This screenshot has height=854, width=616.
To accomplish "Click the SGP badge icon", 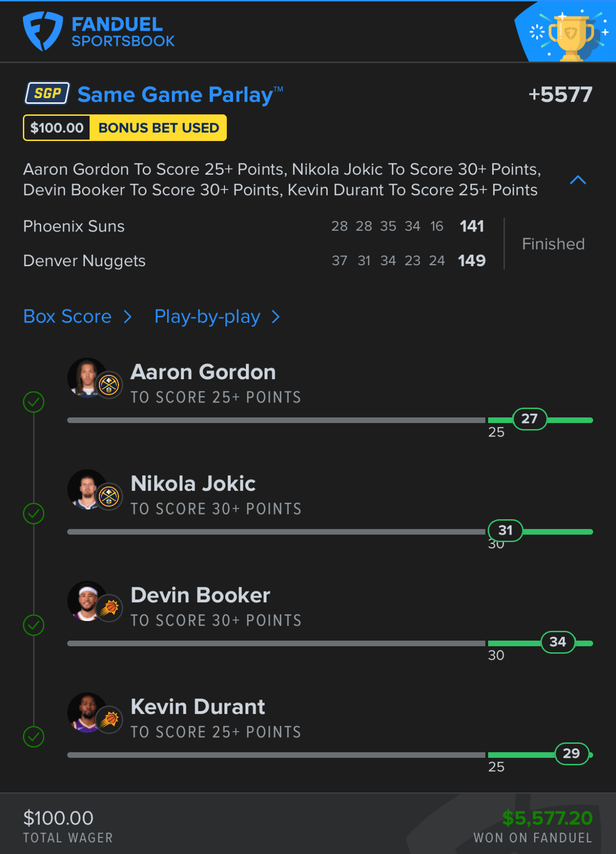I will [47, 93].
